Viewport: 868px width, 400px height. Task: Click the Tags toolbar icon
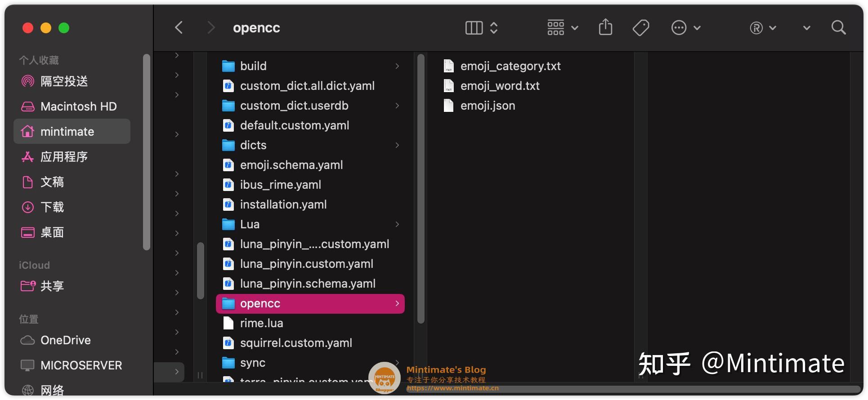coord(640,28)
